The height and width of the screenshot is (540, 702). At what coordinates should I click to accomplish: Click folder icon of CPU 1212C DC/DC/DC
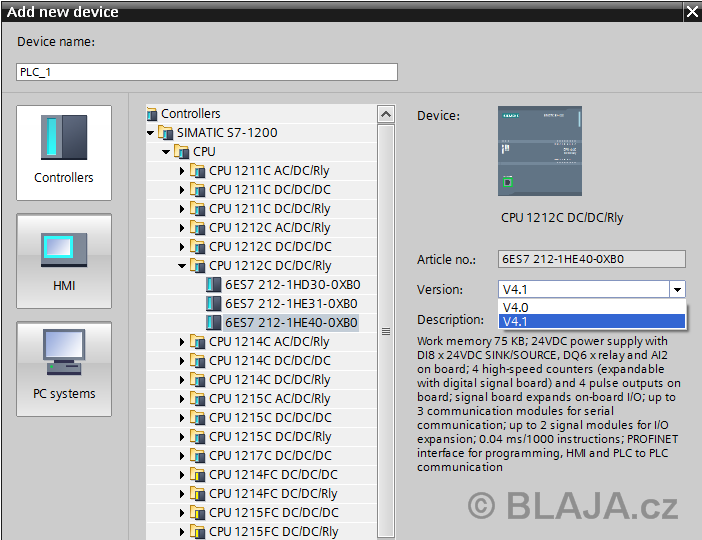pyautogui.click(x=197, y=247)
